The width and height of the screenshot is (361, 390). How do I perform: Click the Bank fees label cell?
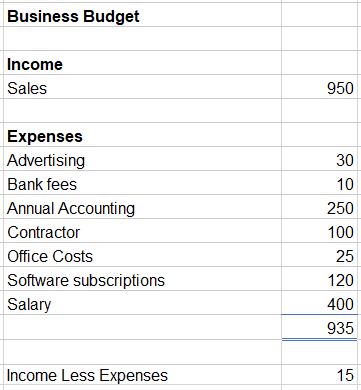(142, 183)
